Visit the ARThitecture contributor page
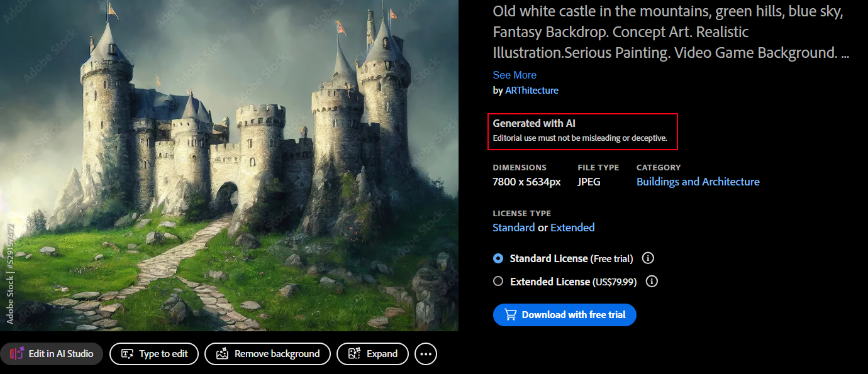This screenshot has width=868, height=374. pyautogui.click(x=531, y=91)
